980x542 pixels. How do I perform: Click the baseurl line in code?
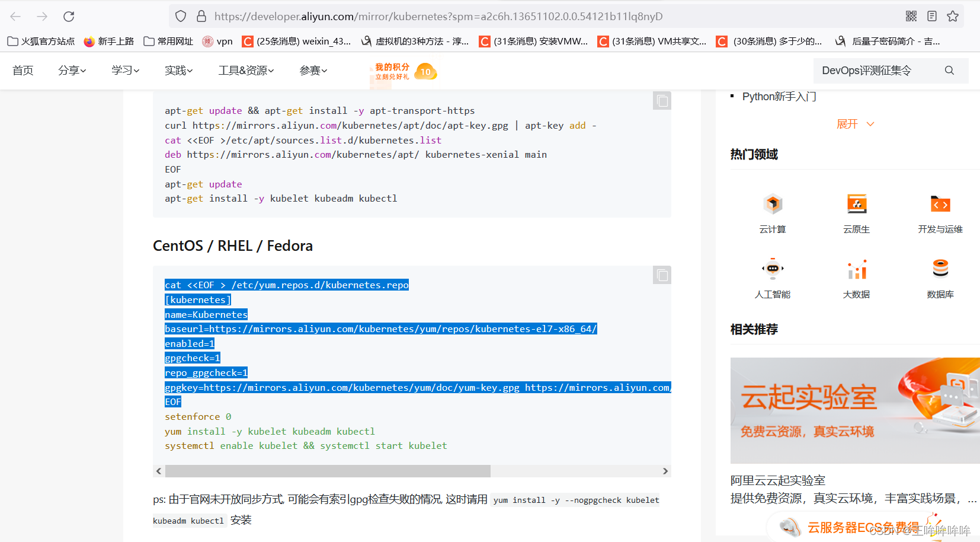click(381, 329)
